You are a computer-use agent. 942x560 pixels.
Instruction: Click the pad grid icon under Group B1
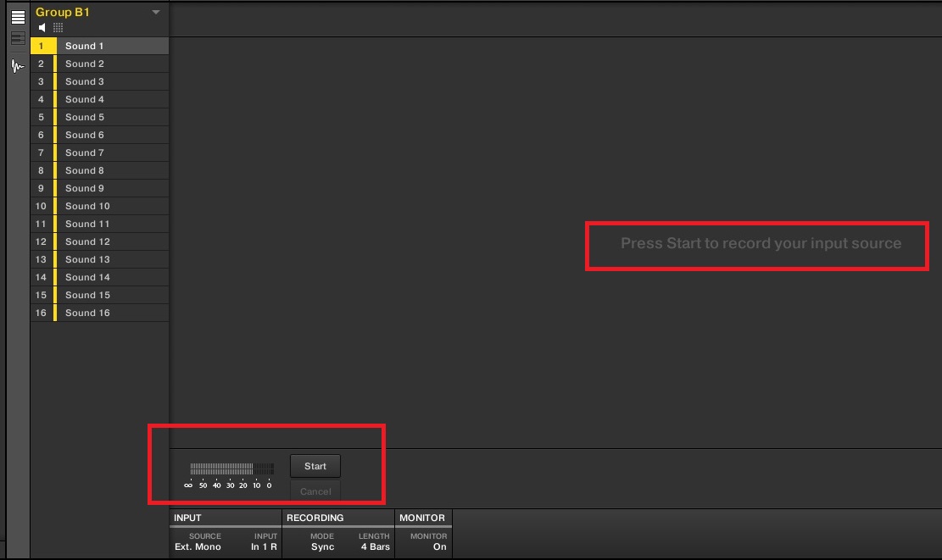[x=58, y=28]
